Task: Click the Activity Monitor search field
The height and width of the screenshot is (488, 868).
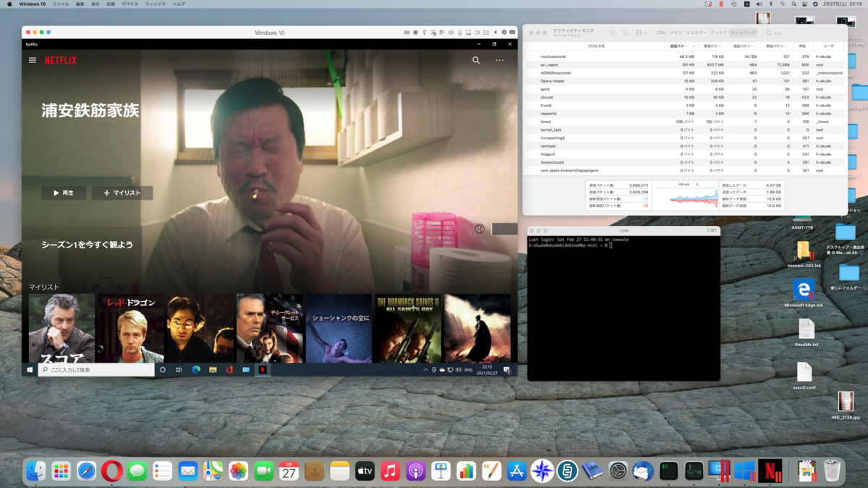Action: [x=803, y=33]
